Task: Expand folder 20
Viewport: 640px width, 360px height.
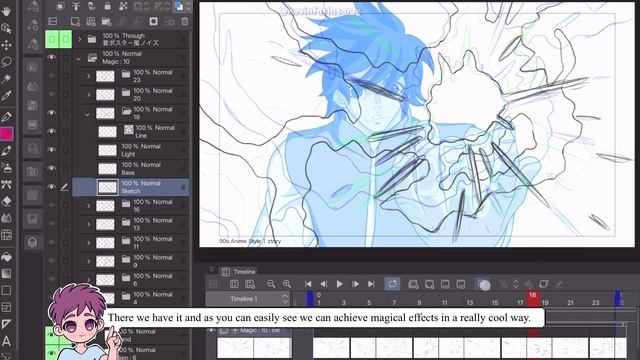Action: coord(88,95)
